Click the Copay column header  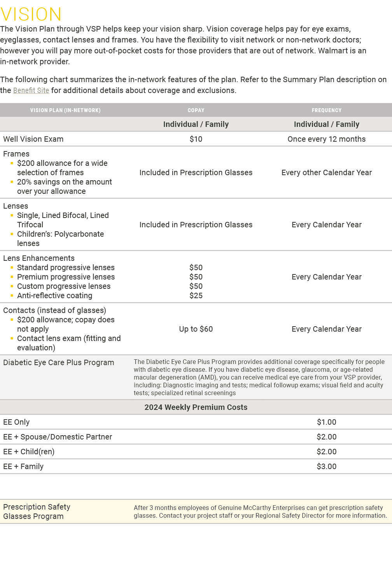point(196,111)
